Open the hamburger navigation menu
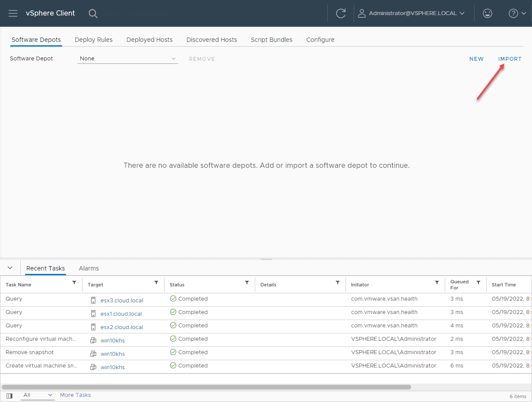This screenshot has height=402, width=532. coord(13,13)
